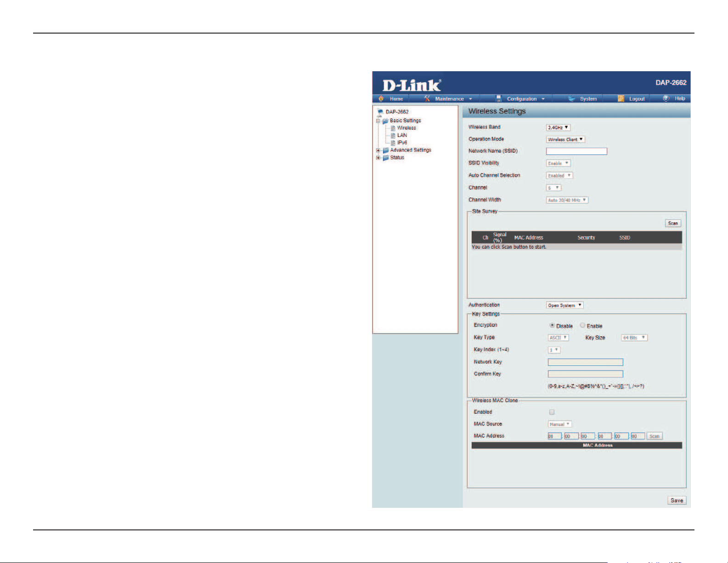Click the Basic Settings folder icon
The height and width of the screenshot is (563, 728).
tap(385, 121)
